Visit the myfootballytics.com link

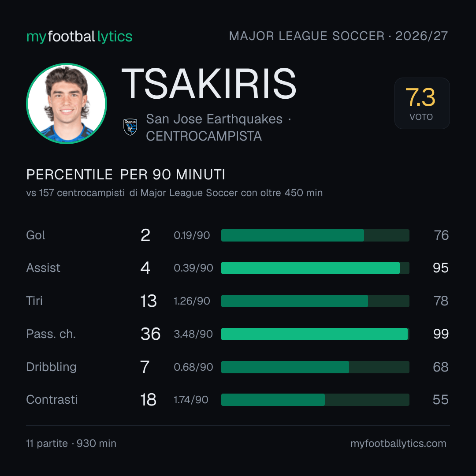tap(398, 443)
